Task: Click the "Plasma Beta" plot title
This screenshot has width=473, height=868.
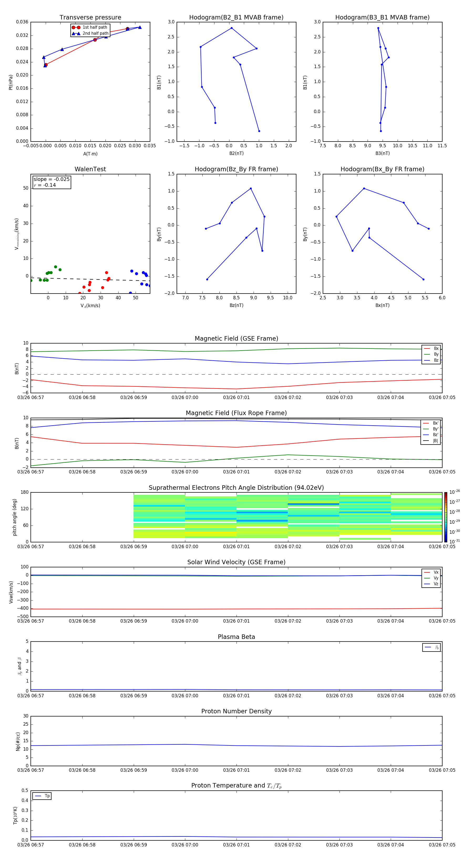Action: [x=236, y=637]
